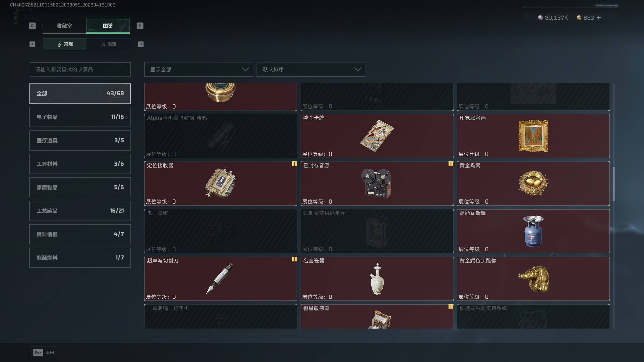Image resolution: width=644 pixels, height=362 pixels.
Task: Open the 印象派名画 painting icon
Action: tap(533, 136)
